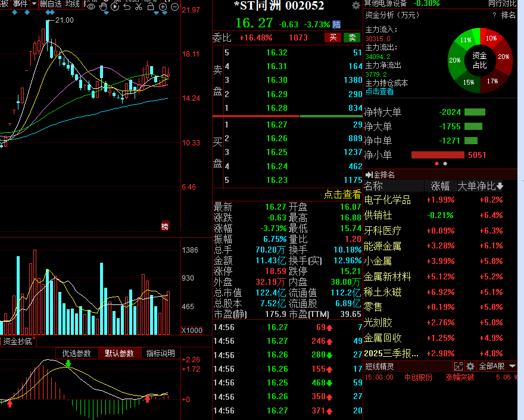Click the first red pagination dot

[437, 163]
